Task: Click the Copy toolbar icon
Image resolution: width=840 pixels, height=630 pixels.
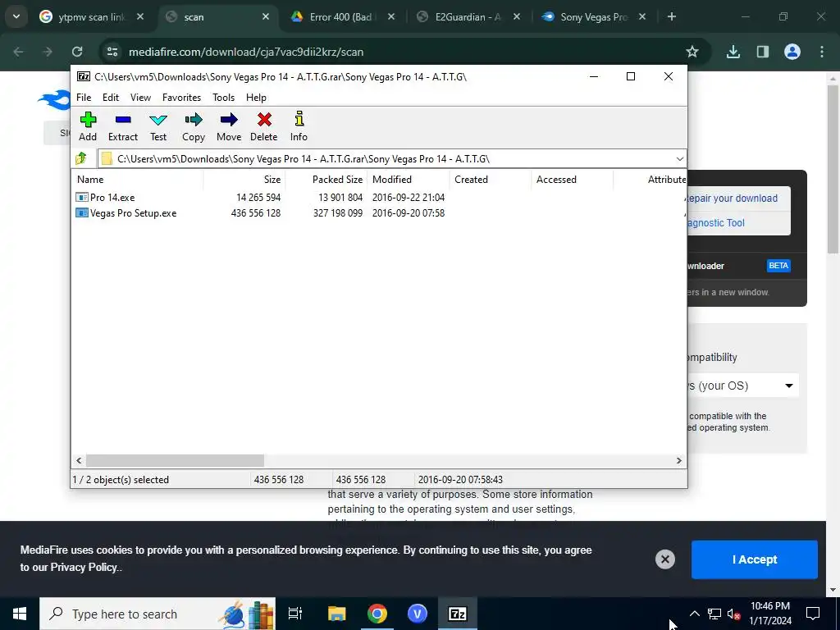Action: (x=194, y=126)
